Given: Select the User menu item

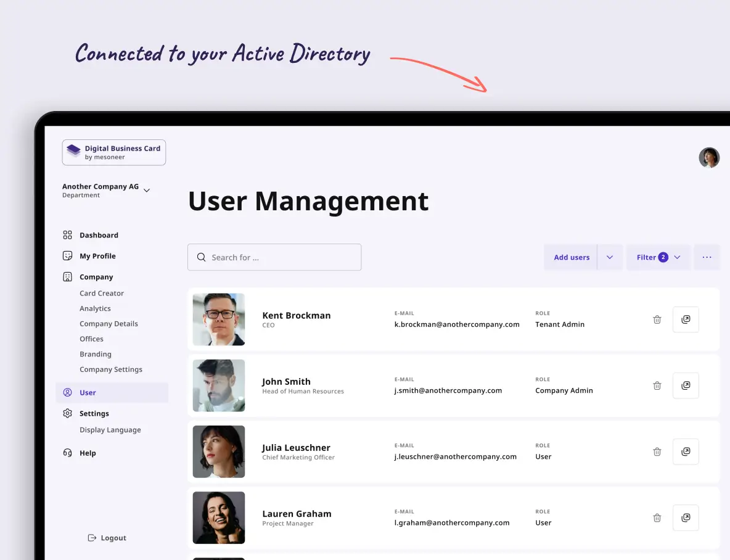Looking at the screenshot, I should pyautogui.click(x=112, y=392).
